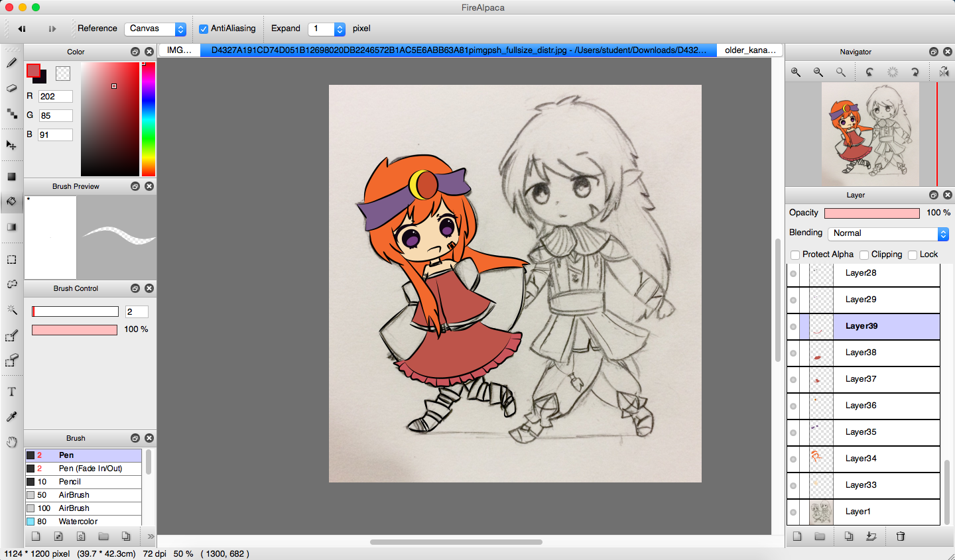Switch to the IMG... document tab
This screenshot has width=955, height=560.
click(179, 50)
